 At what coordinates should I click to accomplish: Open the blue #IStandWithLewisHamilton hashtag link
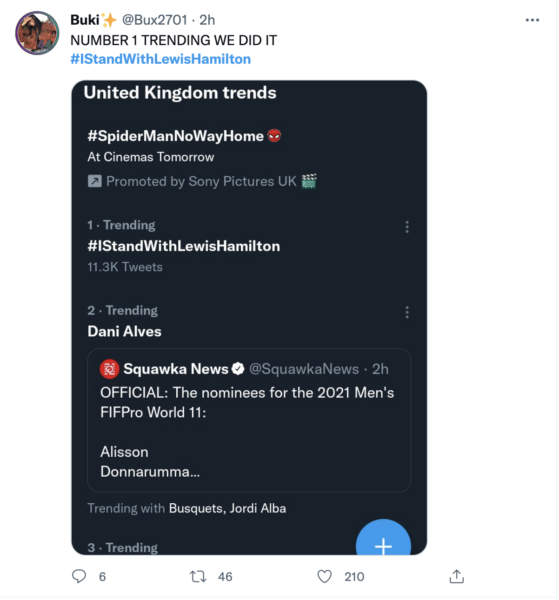tap(161, 59)
